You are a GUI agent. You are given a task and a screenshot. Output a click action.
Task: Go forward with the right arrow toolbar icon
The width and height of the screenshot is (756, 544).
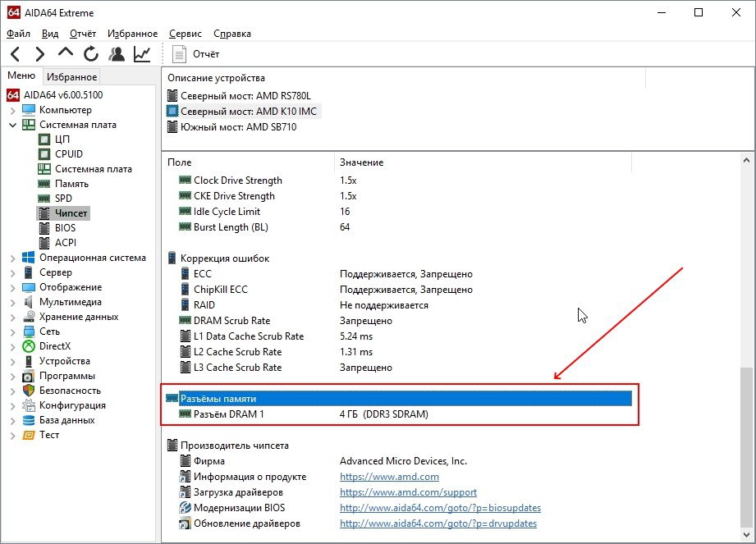pos(40,54)
